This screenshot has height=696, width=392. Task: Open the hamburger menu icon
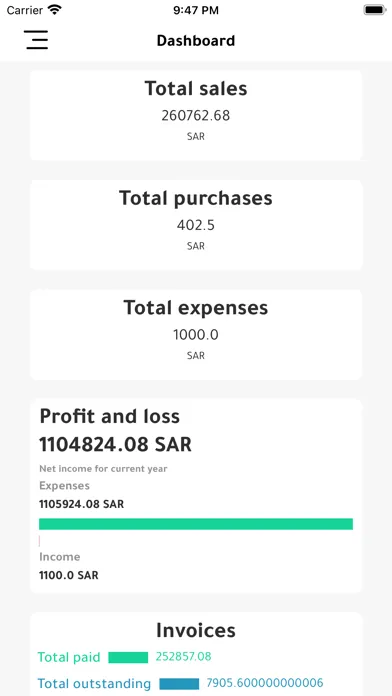pyautogui.click(x=36, y=40)
